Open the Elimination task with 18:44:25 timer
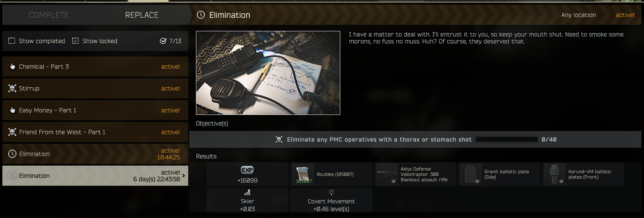 (95, 154)
